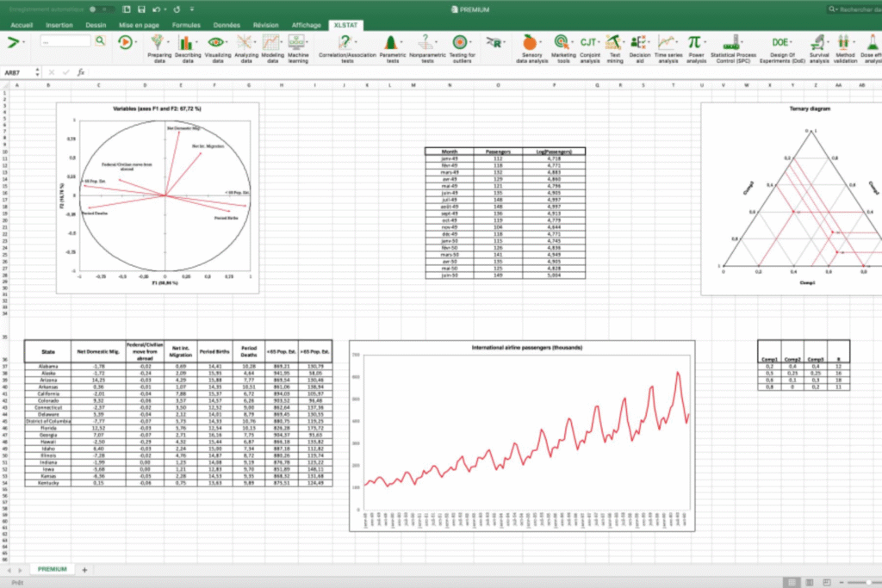The height and width of the screenshot is (588, 882).
Task: Run the last analysis with the play icon
Action: coord(125,41)
